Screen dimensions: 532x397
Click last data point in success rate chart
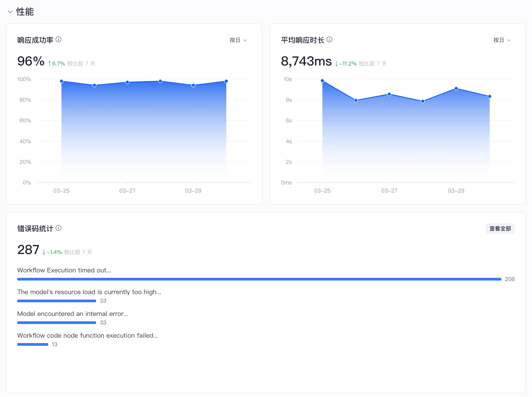(226, 81)
